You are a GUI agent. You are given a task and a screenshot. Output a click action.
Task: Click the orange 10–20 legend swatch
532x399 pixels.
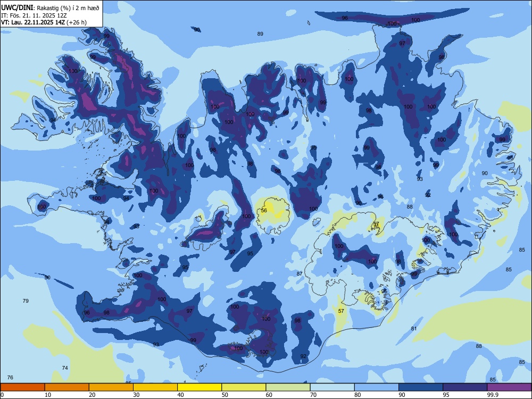tap(67, 387)
